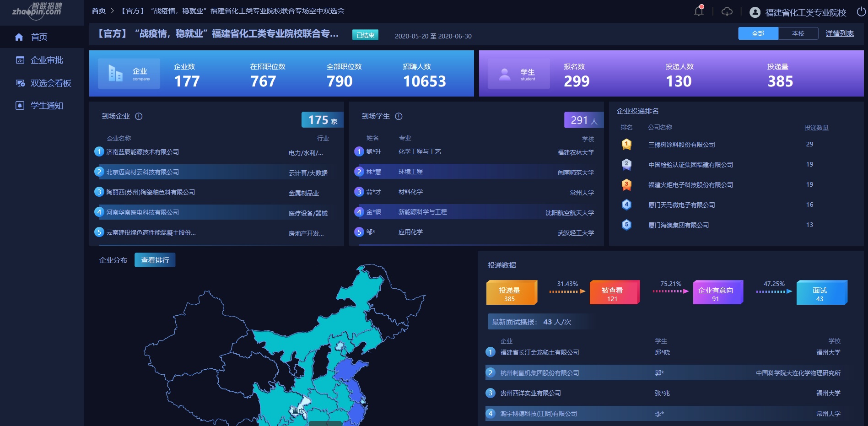Open 学生通知 in the sidebar
Screen dimensions: 868x426
click(x=47, y=106)
